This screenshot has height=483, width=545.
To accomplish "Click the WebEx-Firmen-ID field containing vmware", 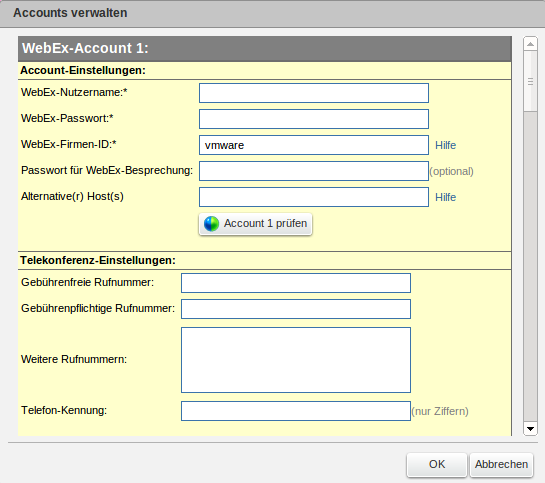I will pos(314,145).
